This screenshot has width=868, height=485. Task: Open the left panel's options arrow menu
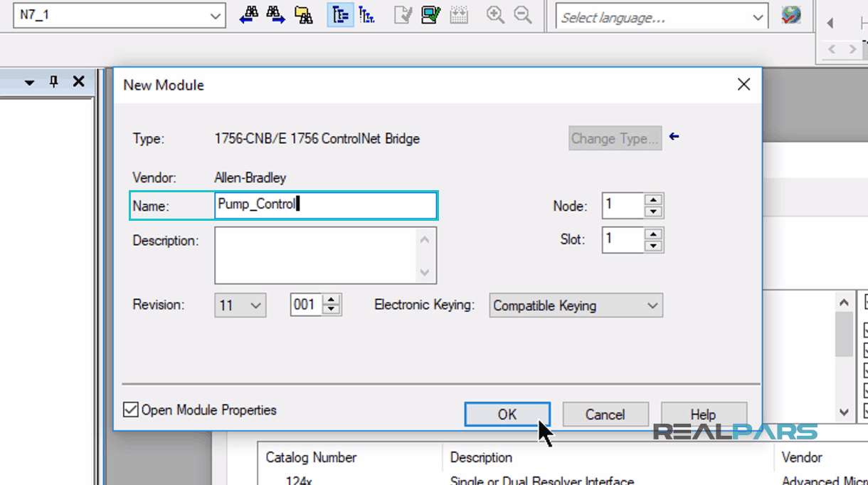point(29,83)
